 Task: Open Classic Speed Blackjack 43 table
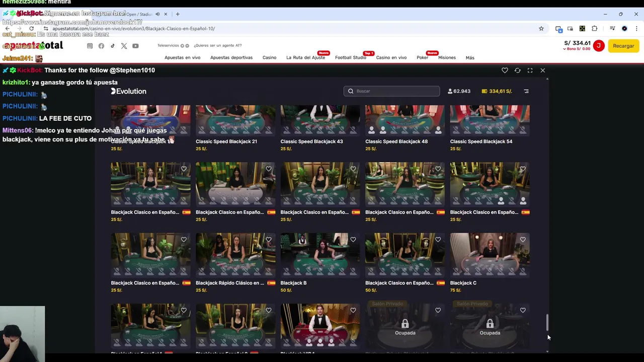tap(320, 120)
